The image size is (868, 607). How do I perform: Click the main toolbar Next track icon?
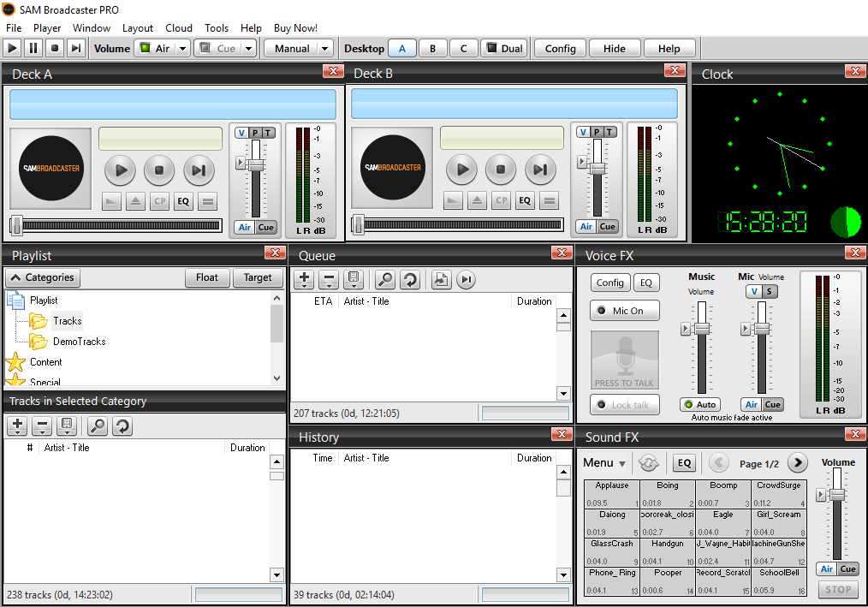tap(76, 48)
